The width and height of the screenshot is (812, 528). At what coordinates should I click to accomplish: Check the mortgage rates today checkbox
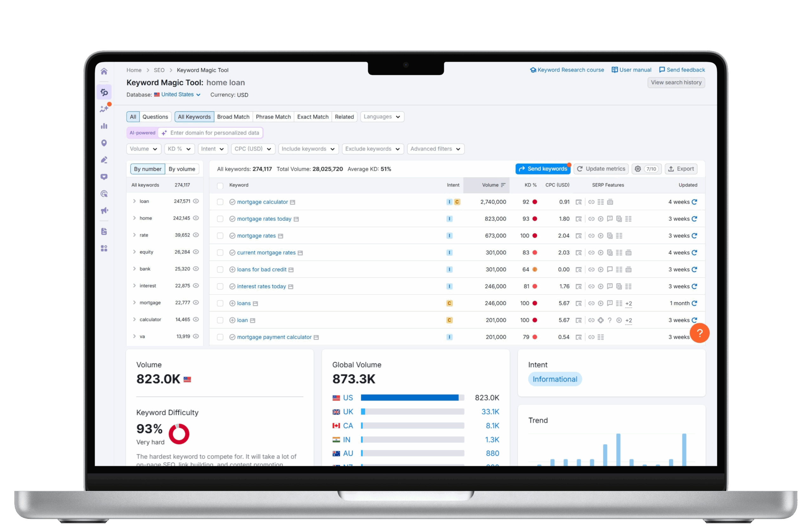[220, 219]
